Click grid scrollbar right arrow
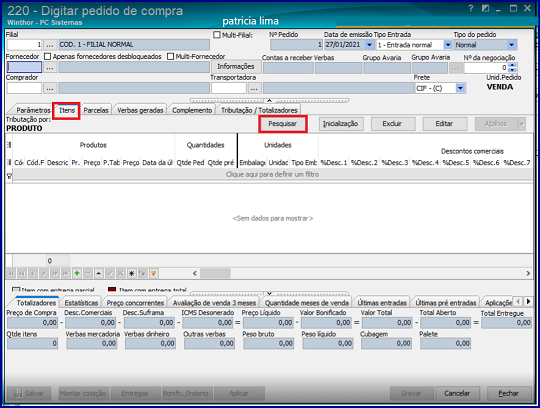Screen dimensions: 540x408 point(528,274)
